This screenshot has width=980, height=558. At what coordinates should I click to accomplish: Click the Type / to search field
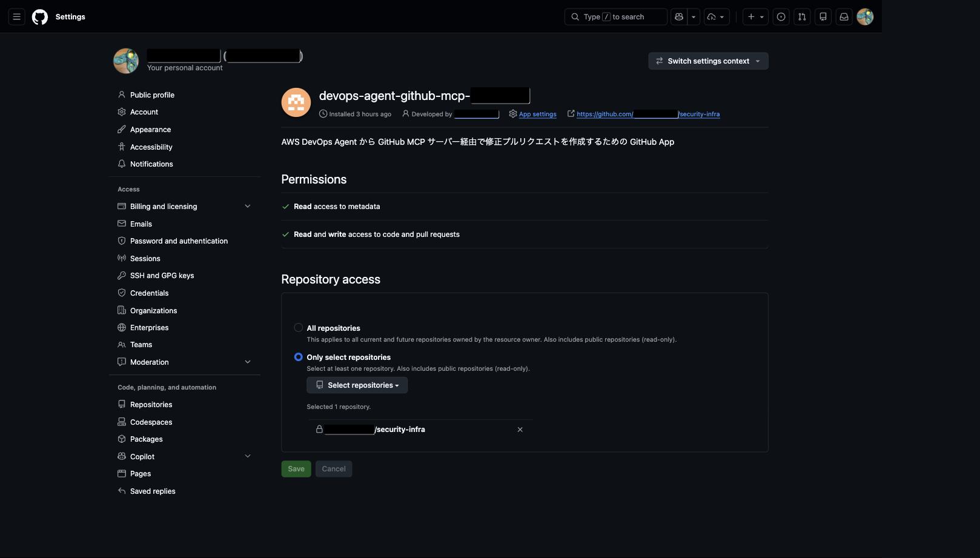click(x=616, y=17)
